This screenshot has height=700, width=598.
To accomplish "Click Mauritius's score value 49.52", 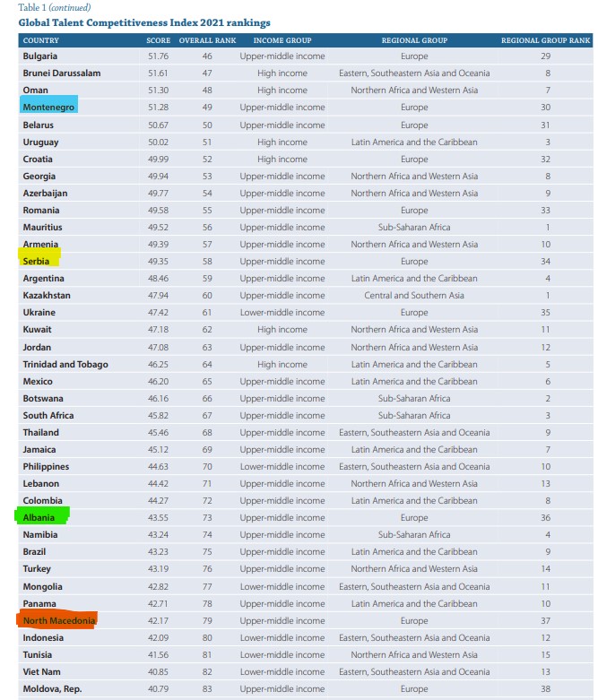I will tap(158, 227).
